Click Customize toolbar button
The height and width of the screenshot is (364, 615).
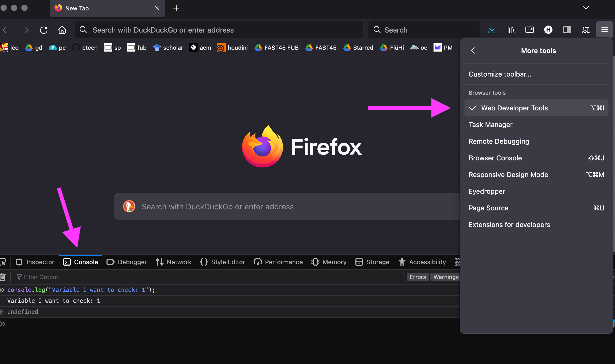tap(500, 74)
